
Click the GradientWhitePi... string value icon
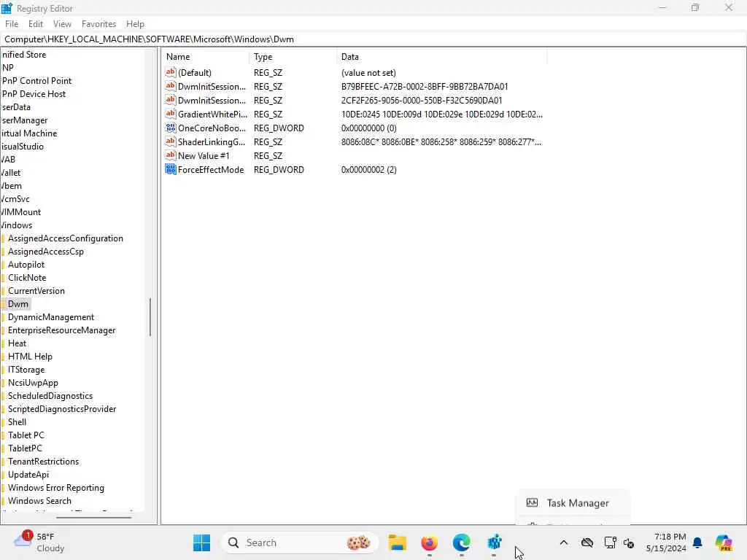171,114
